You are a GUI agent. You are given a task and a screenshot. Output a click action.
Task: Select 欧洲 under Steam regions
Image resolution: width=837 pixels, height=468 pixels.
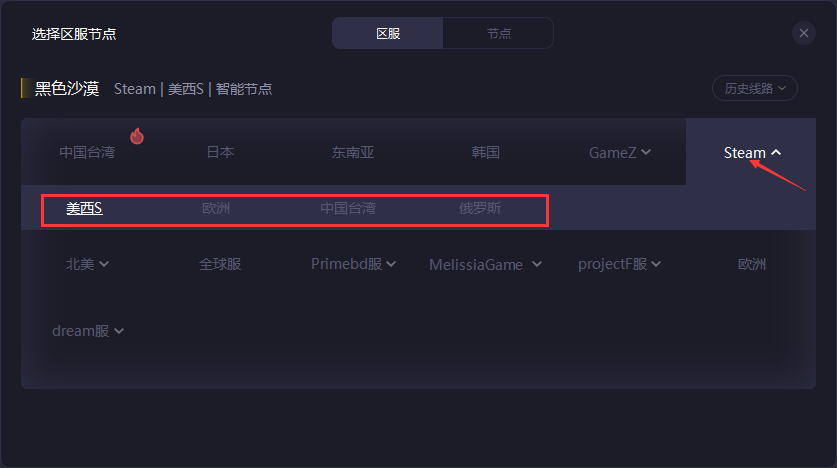point(216,208)
